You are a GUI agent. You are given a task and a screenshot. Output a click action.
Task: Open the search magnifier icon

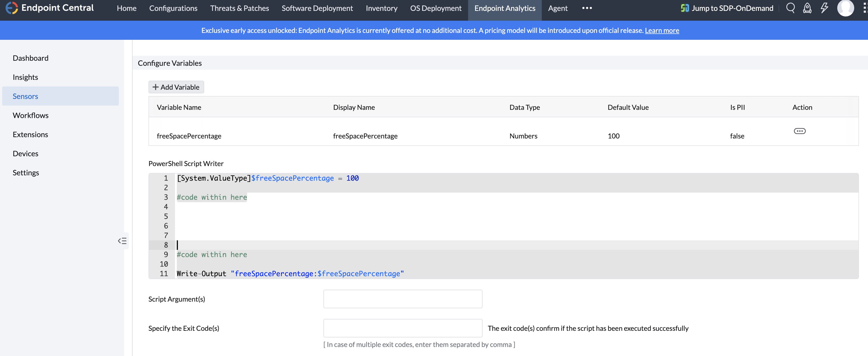click(x=790, y=8)
